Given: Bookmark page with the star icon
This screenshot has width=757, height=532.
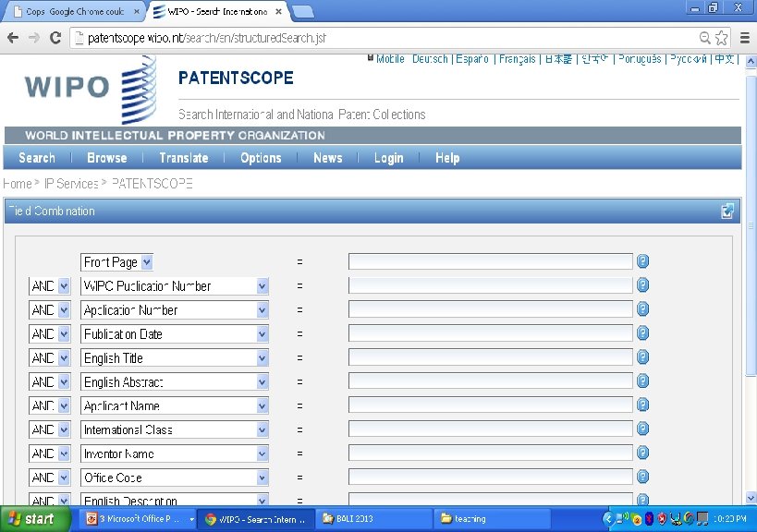Looking at the screenshot, I should (x=721, y=38).
